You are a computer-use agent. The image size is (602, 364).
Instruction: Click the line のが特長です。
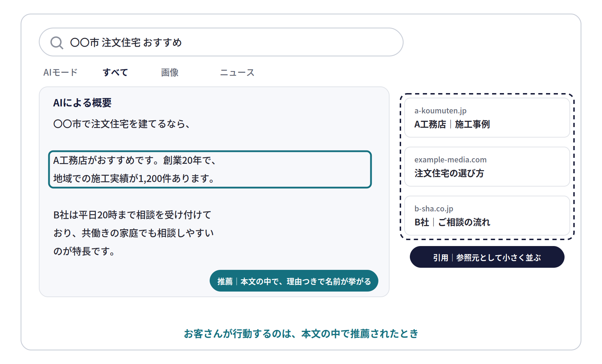[x=84, y=251]
